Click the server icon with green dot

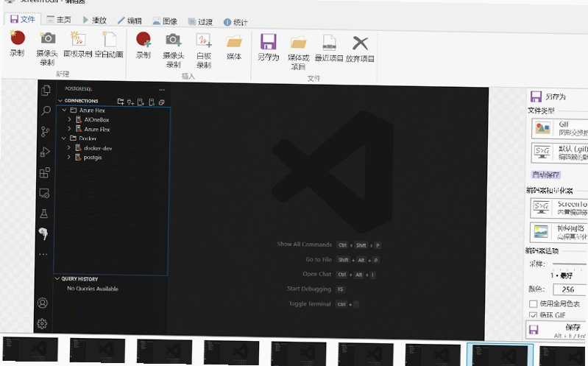click(x=152, y=102)
